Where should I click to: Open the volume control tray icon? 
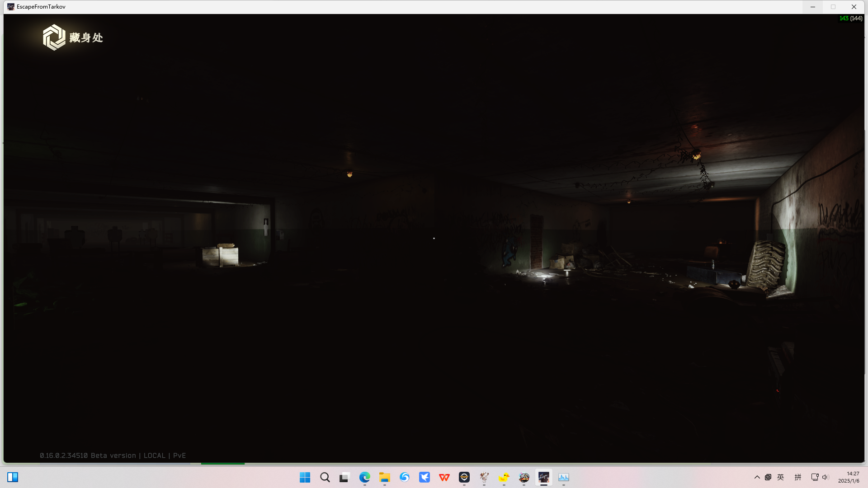[825, 477]
